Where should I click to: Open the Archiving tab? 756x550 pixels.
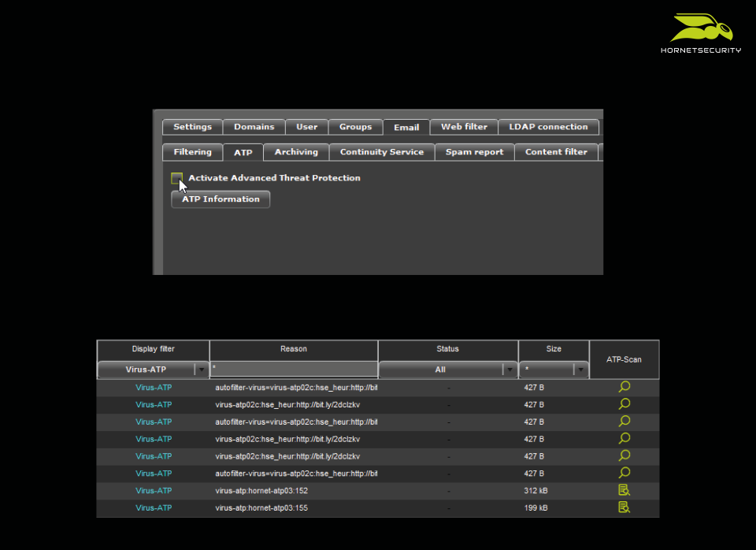(x=295, y=152)
